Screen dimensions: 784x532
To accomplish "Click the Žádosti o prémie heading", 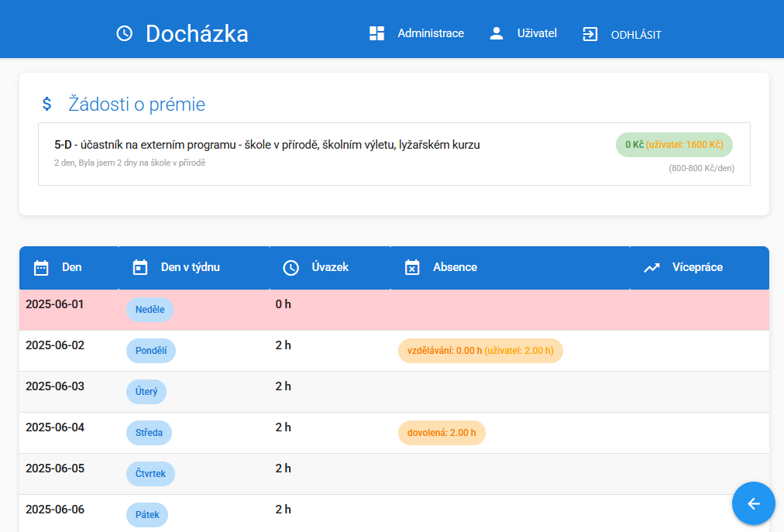I will point(136,103).
